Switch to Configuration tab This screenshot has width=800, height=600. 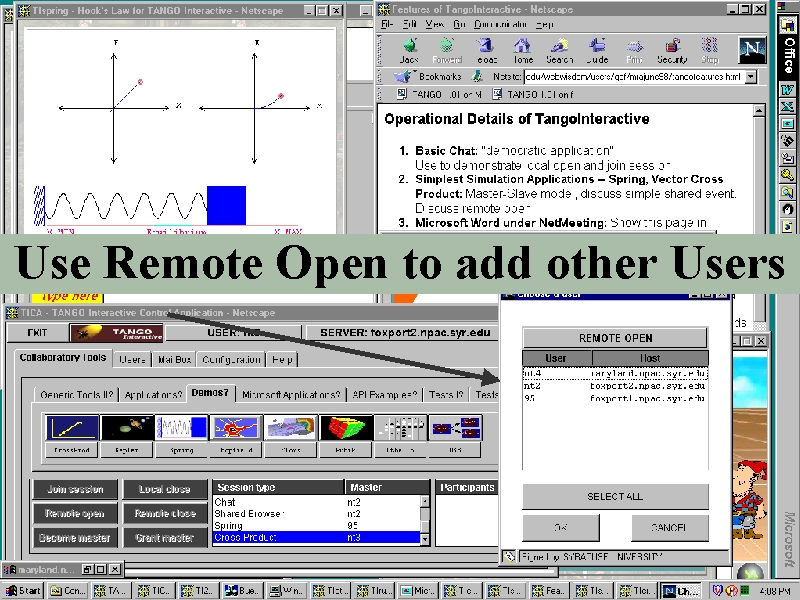point(231,359)
